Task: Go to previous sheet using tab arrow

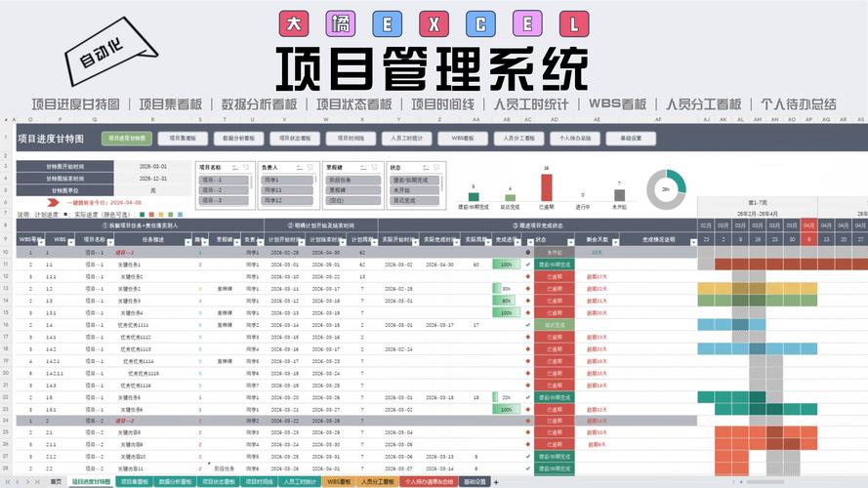Action: 18,482
